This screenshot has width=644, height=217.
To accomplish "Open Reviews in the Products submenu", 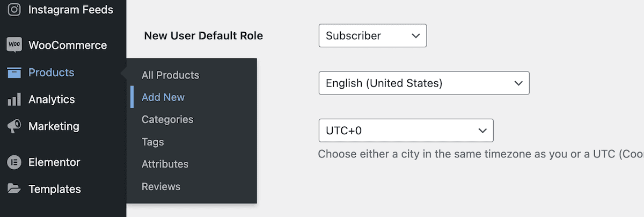I will (x=161, y=186).
